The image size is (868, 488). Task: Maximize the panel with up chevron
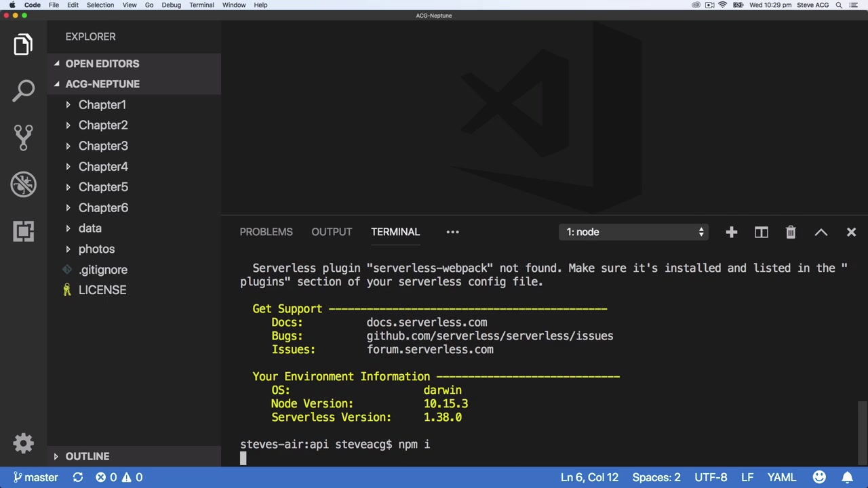pos(821,232)
